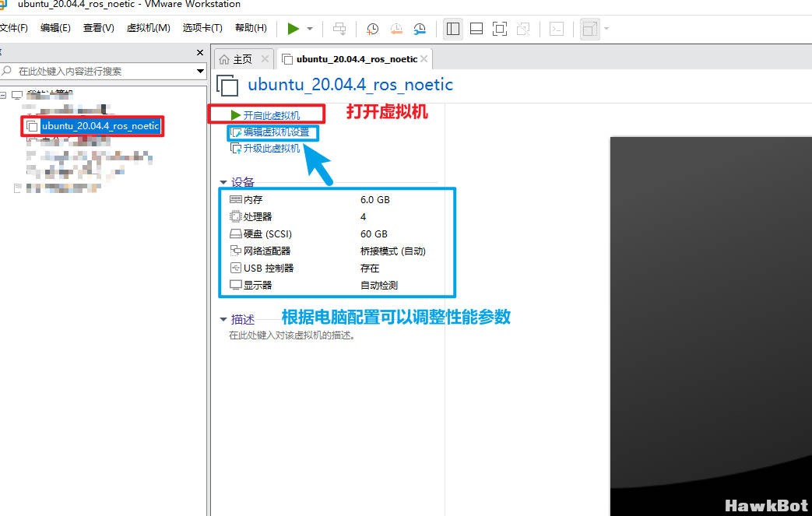Collapse the 设备 section
This screenshot has width=812, height=516.
pyautogui.click(x=223, y=182)
